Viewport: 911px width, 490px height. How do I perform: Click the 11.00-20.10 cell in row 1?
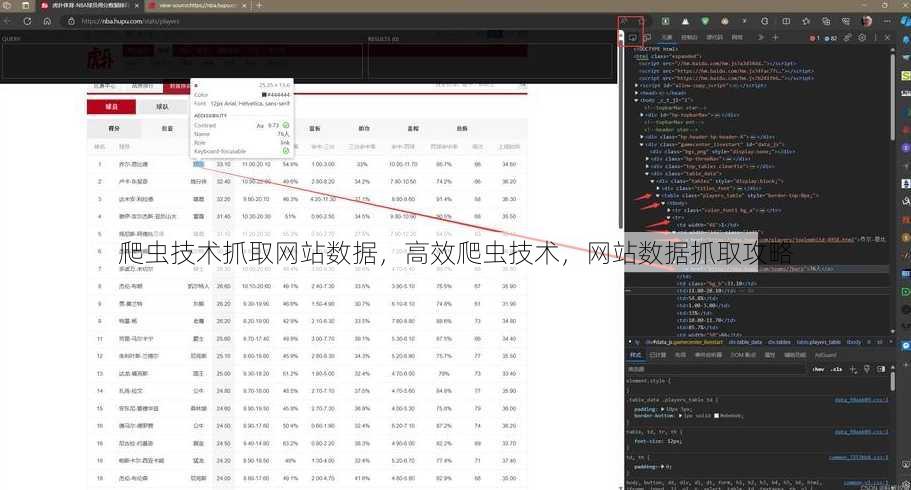click(x=257, y=164)
